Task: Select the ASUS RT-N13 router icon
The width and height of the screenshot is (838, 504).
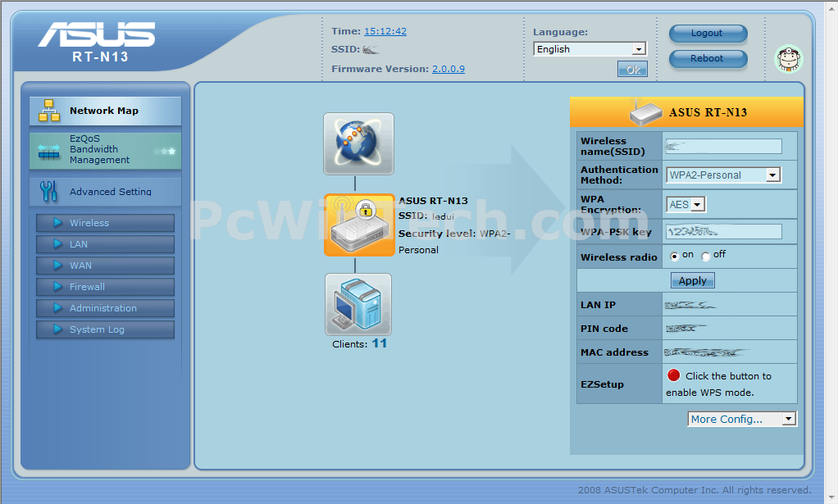Action: [x=359, y=225]
